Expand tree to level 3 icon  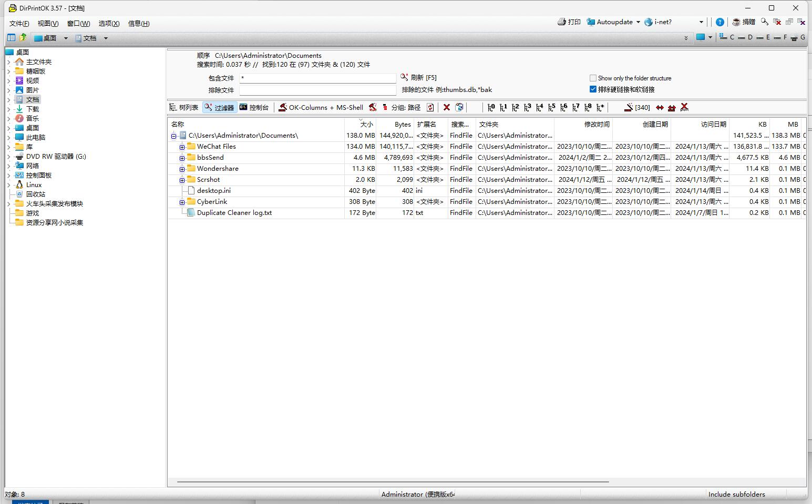[x=527, y=107]
